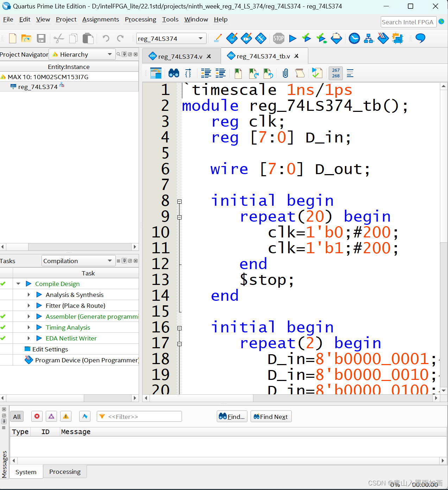Expand Analysis & Synthesis task
This screenshot has width=448, height=490.
pos(29,294)
